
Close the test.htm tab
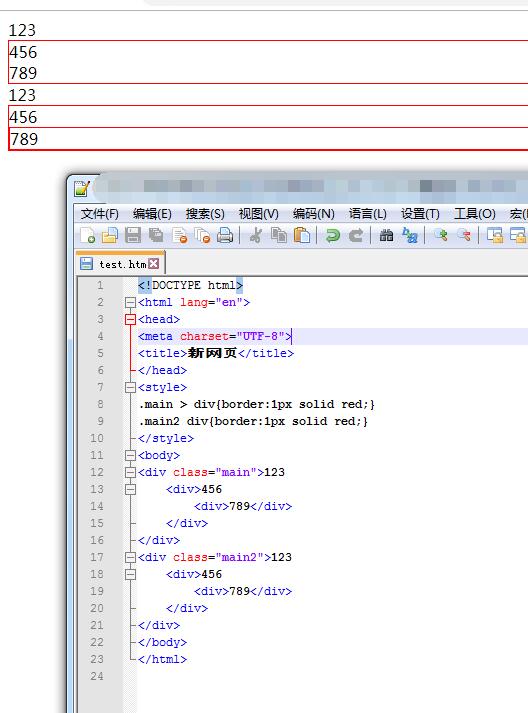(154, 264)
